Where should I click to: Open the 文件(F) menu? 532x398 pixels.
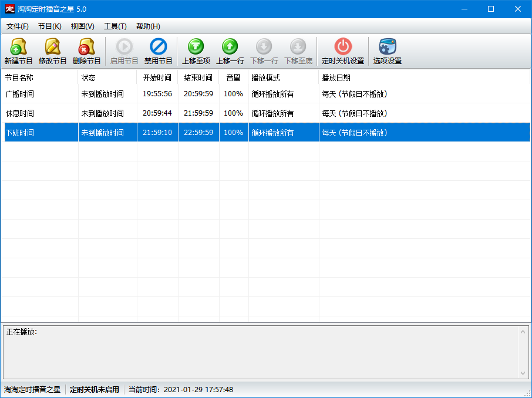[x=18, y=26]
